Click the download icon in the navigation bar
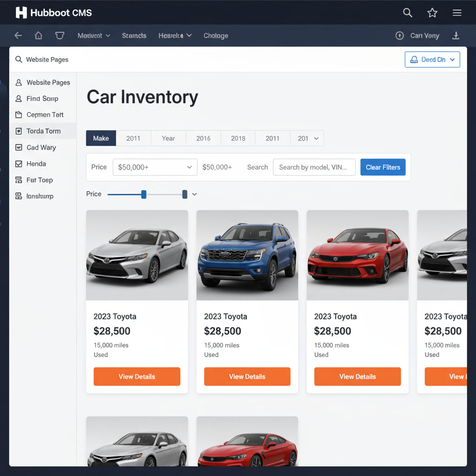The image size is (476, 476). coord(456,35)
